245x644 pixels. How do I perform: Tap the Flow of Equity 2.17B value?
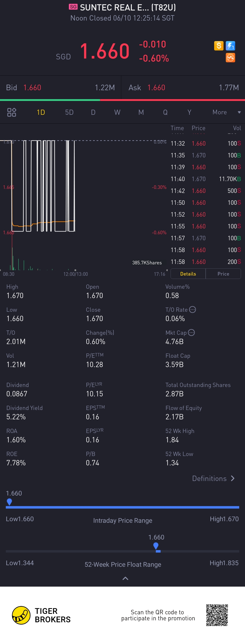coord(174,417)
